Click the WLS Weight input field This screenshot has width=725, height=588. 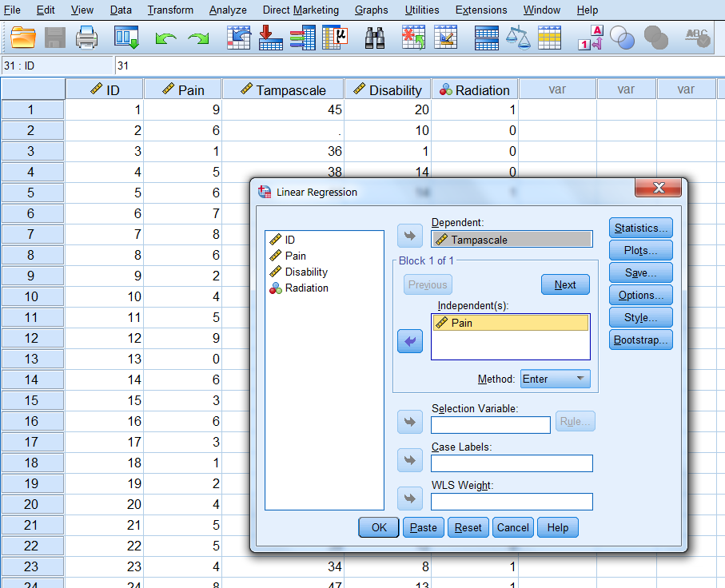(512, 502)
